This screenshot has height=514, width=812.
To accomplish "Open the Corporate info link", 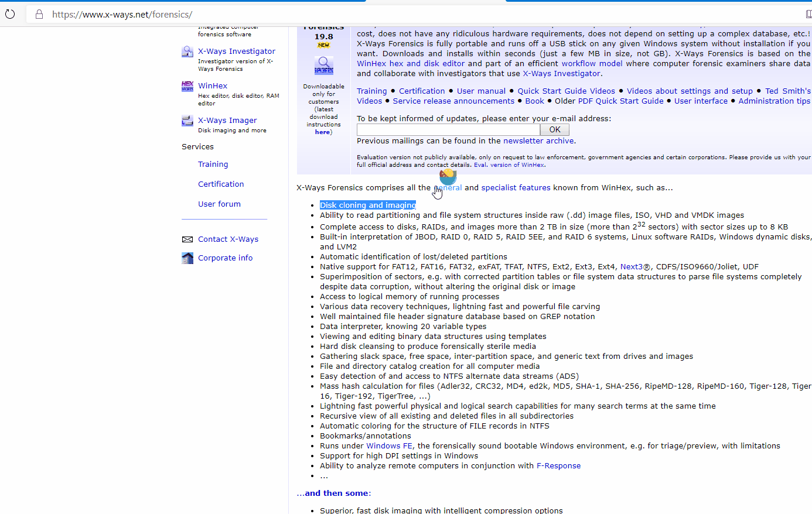I will pos(225,258).
